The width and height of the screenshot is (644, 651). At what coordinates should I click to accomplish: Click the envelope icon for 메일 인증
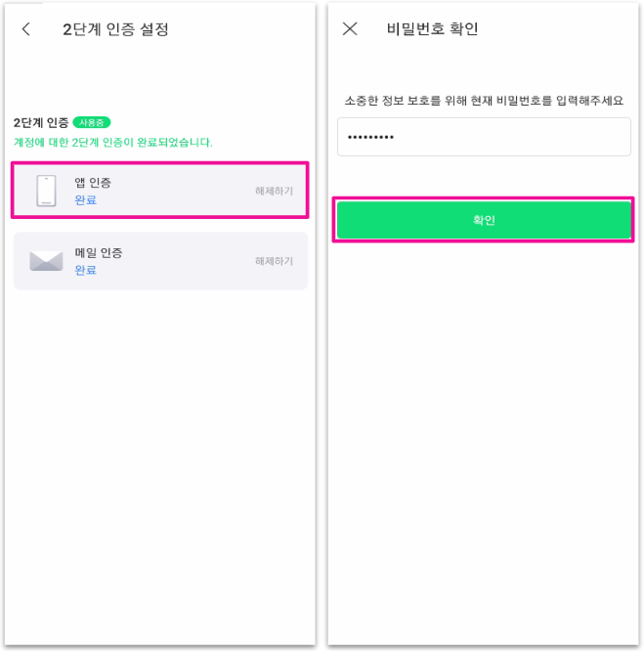pyautogui.click(x=46, y=261)
